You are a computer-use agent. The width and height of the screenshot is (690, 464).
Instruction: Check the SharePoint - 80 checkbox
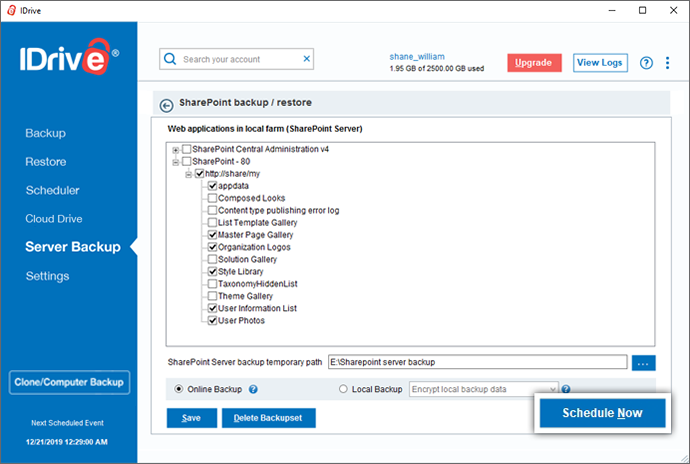coord(187,162)
